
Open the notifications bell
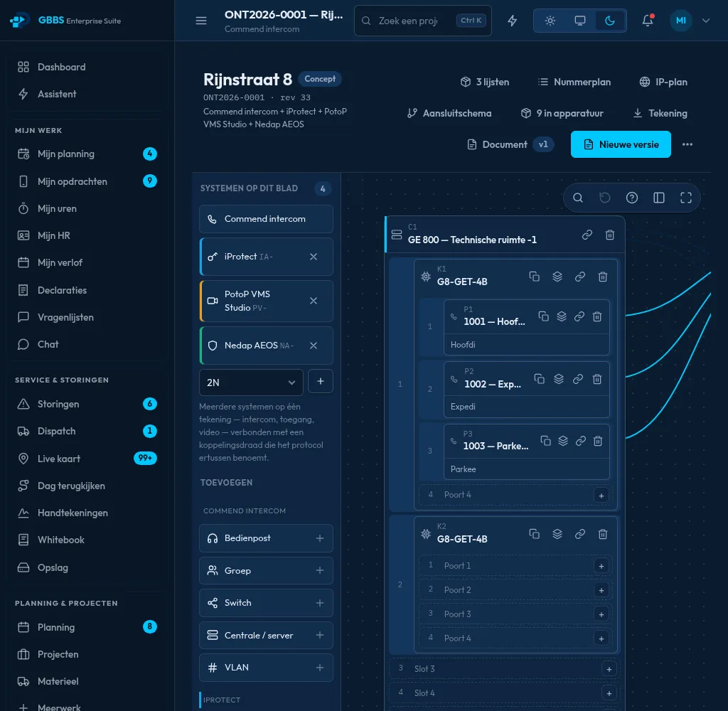click(647, 21)
